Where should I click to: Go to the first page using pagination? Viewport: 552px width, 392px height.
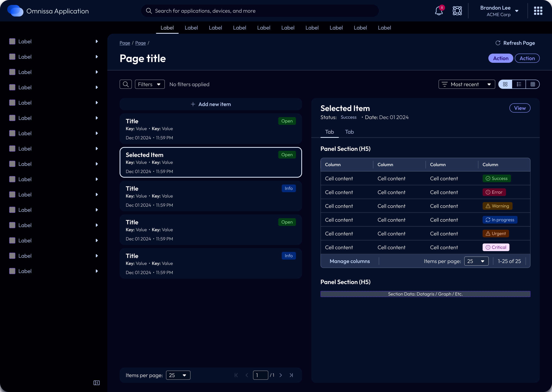236,375
